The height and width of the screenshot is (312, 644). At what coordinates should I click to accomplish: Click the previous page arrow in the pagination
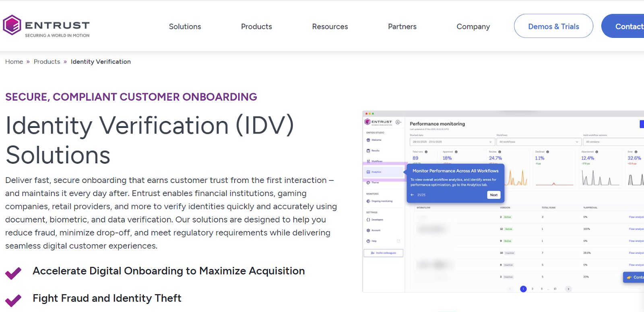[x=510, y=289]
